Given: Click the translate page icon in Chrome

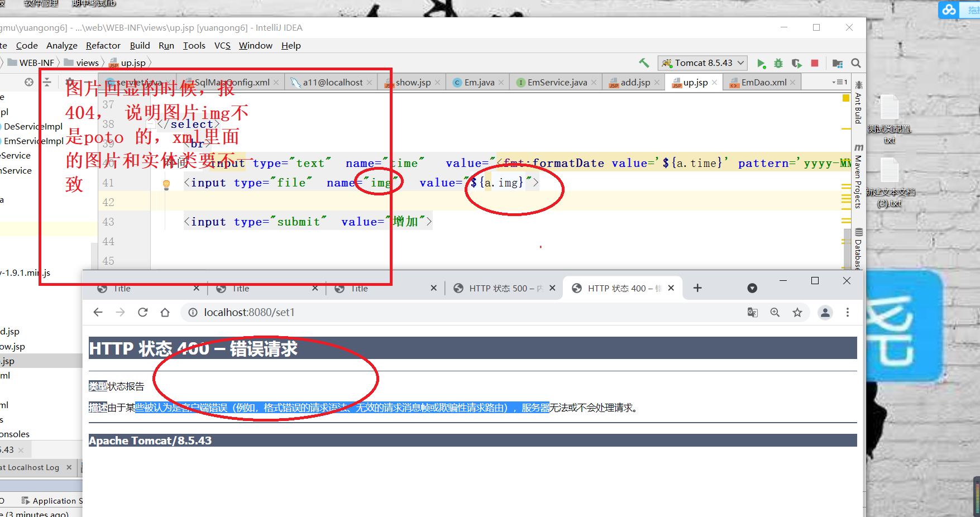Looking at the screenshot, I should click(x=753, y=313).
